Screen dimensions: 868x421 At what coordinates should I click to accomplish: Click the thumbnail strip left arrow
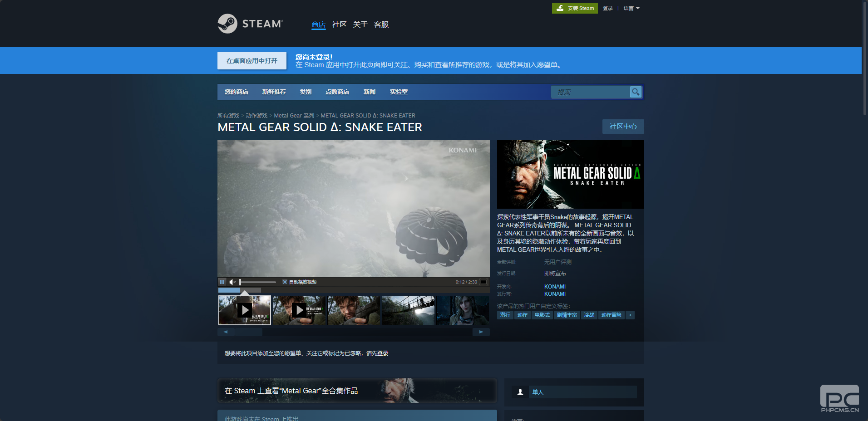(226, 332)
